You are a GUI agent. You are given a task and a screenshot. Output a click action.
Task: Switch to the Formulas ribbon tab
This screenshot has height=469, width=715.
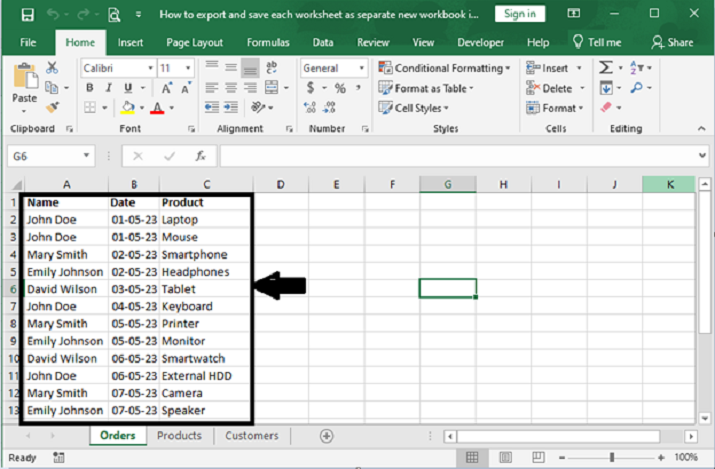click(268, 42)
